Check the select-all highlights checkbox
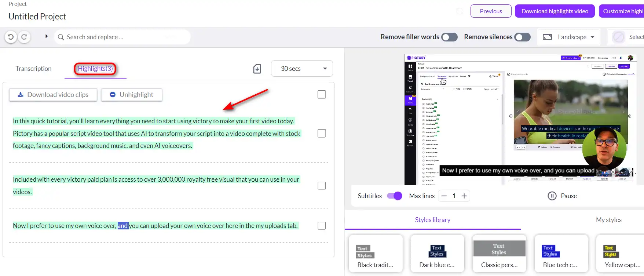Viewport: 644px width, 276px height. tap(322, 94)
